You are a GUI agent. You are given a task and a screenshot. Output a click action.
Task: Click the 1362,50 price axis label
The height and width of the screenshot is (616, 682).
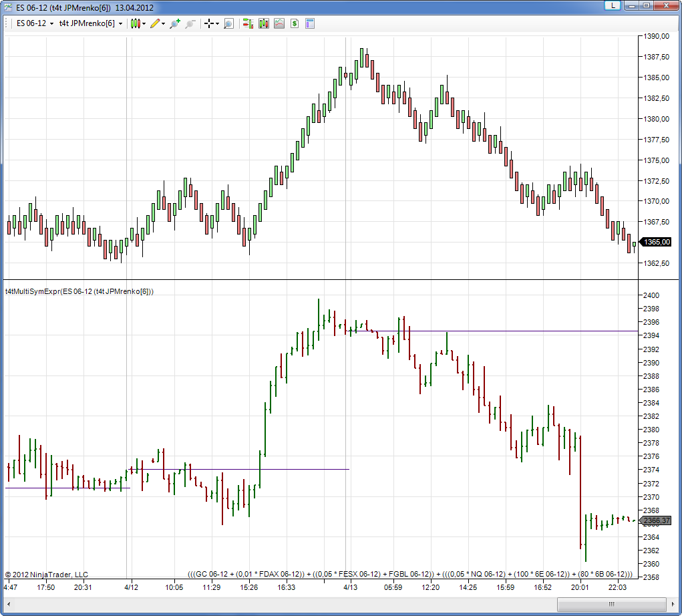tap(657, 263)
